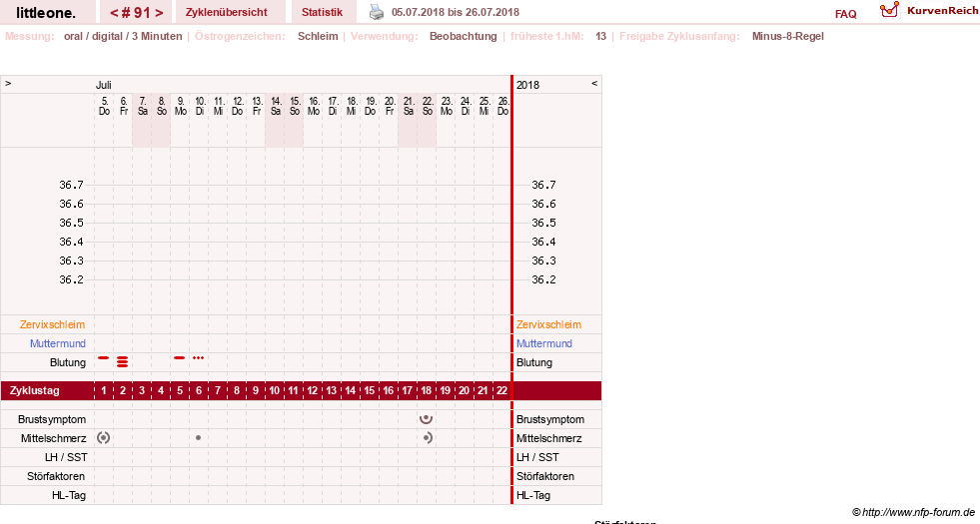This screenshot has height=524, width=980.
Task: Click the spotting dots on cycle day 6
Action: [x=198, y=358]
